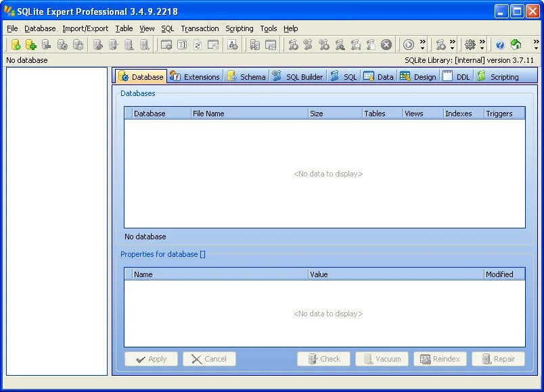Viewport: 544px width, 392px height.
Task: Expand chevron next to round play icon
Action: [423, 45]
